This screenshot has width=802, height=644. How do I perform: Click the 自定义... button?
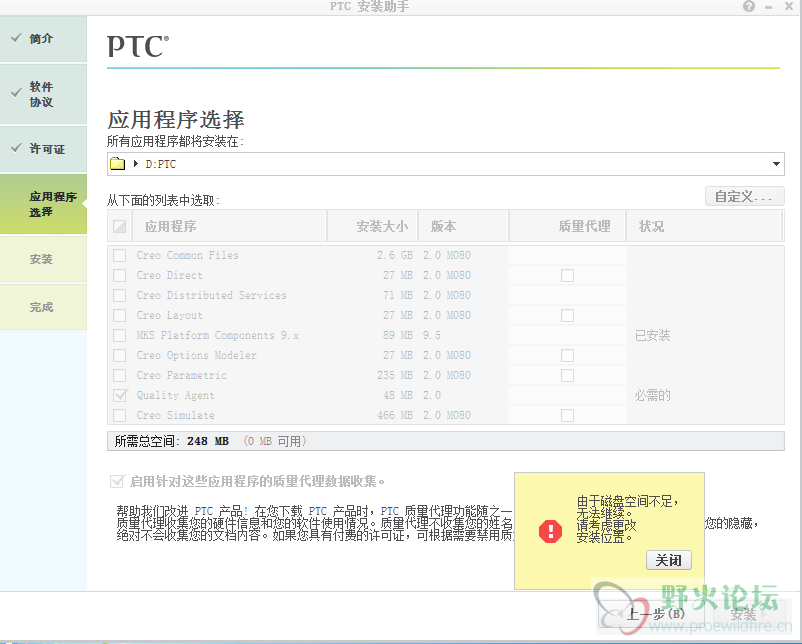744,196
